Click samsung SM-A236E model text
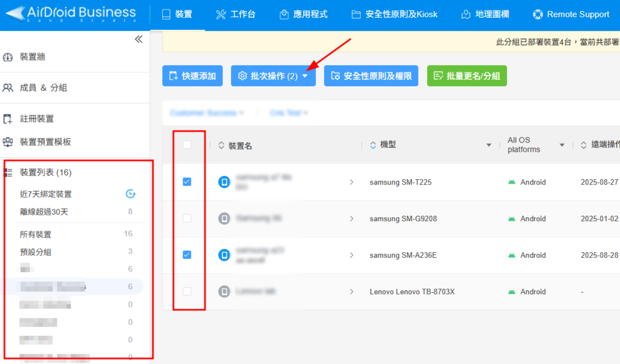This screenshot has height=364, width=620. coord(403,255)
